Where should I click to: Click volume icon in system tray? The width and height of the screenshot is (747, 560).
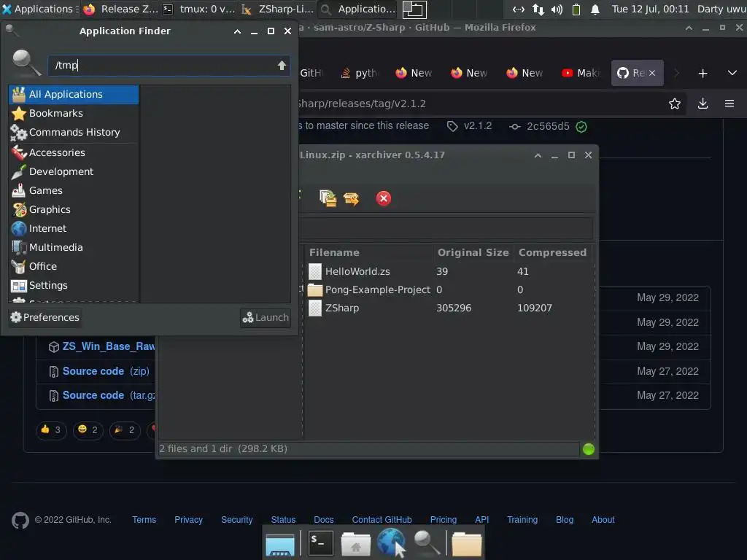pos(557,9)
